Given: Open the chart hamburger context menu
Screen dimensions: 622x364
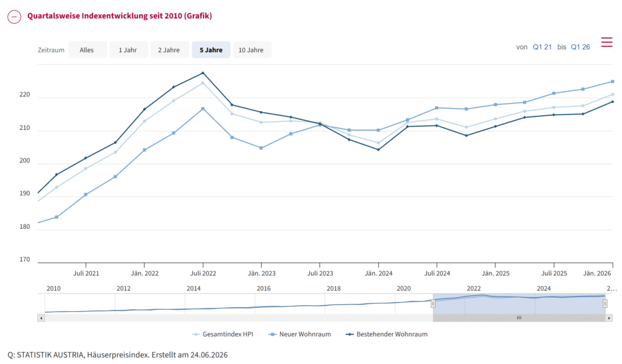Looking at the screenshot, I should click(607, 42).
